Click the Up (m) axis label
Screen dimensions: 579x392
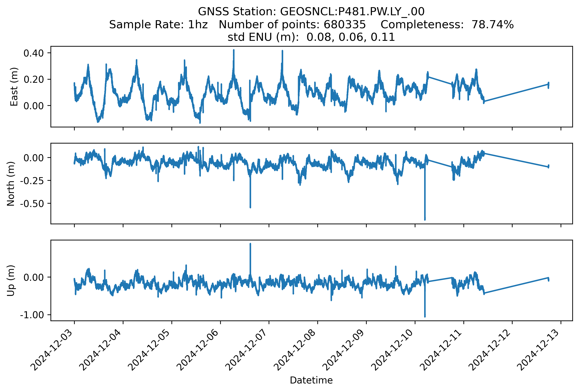tap(11, 281)
